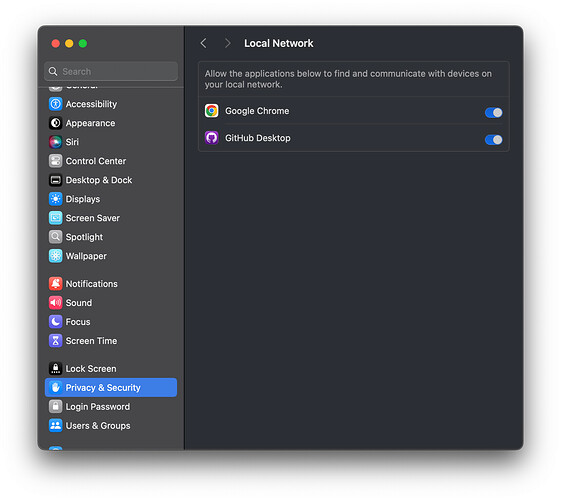561x500 pixels.
Task: Open Screen Time hourglass icon
Action: (55, 341)
